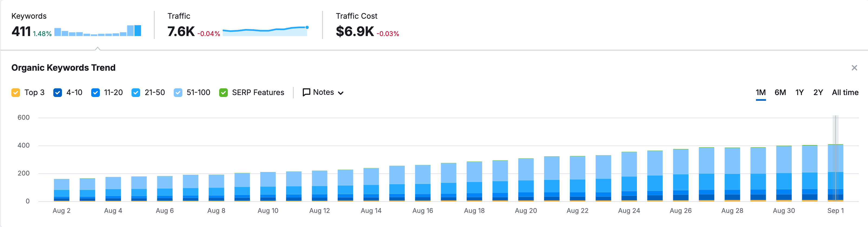Image resolution: width=868 pixels, height=227 pixels.
Task: Toggle the 4-10 positions checkbox
Action: 58,93
